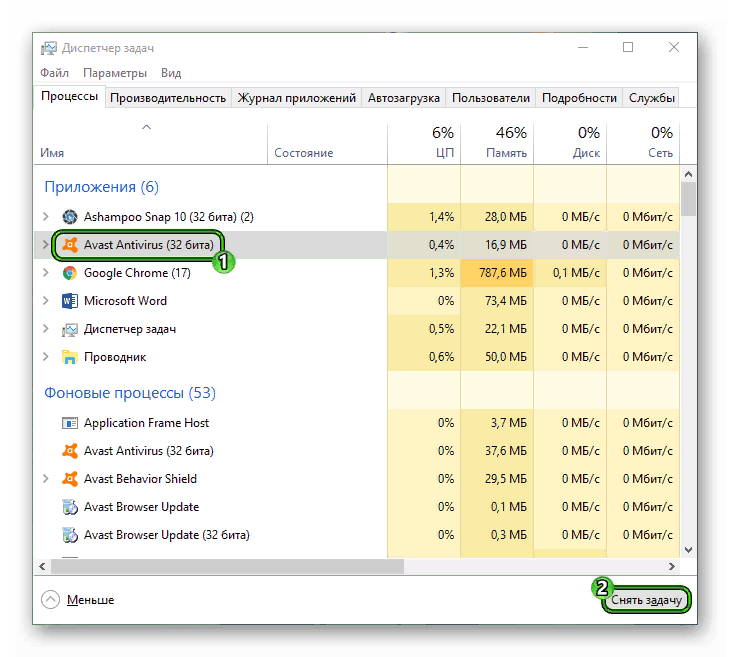Open the Автозагрузка tab
This screenshot has width=730, height=657.
[404, 98]
